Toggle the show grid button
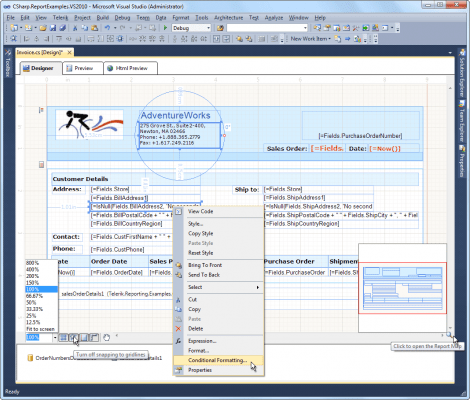Image resolution: width=470 pixels, height=400 pixels. (x=63, y=337)
